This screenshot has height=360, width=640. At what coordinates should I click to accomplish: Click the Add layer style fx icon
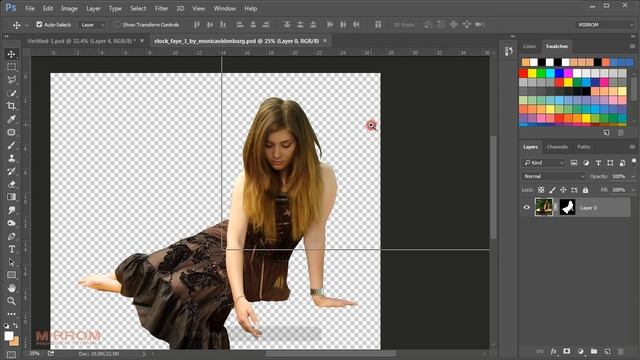tap(553, 351)
